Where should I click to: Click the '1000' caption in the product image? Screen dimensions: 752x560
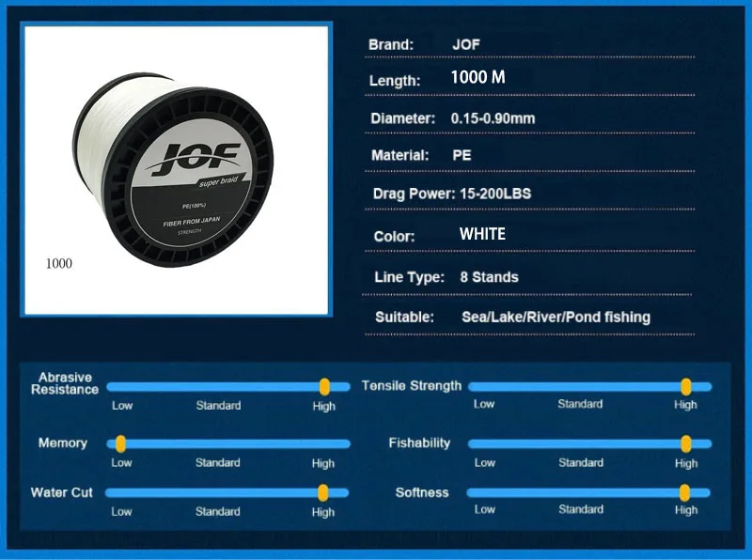[59, 264]
